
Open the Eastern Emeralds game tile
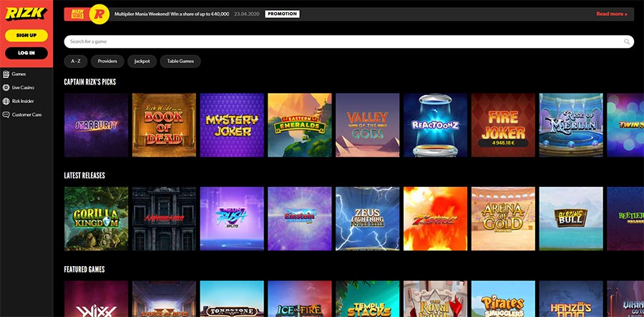pyautogui.click(x=299, y=125)
